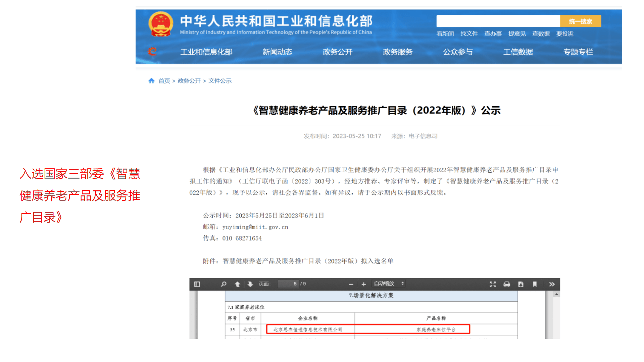The image size is (644, 362).
Task: Click the 7.1 家庭养老床位 row
Action: (371, 307)
